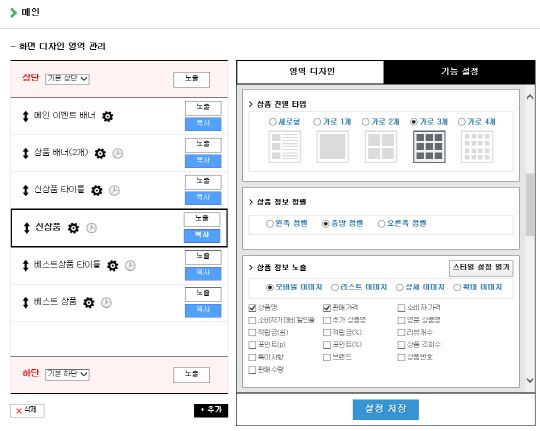Viewport: 540px width, 431px height.
Task: Click the 세로형 layout thumbnail icon
Action: [x=284, y=146]
